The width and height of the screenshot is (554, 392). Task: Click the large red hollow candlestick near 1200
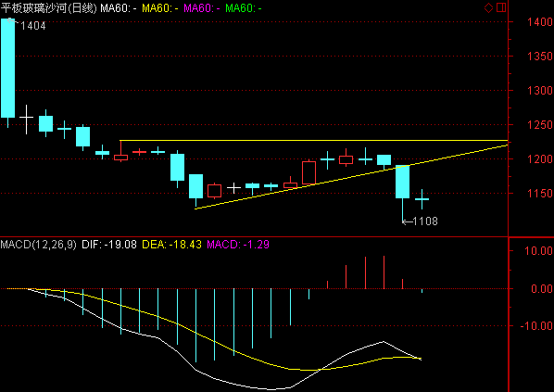click(308, 173)
